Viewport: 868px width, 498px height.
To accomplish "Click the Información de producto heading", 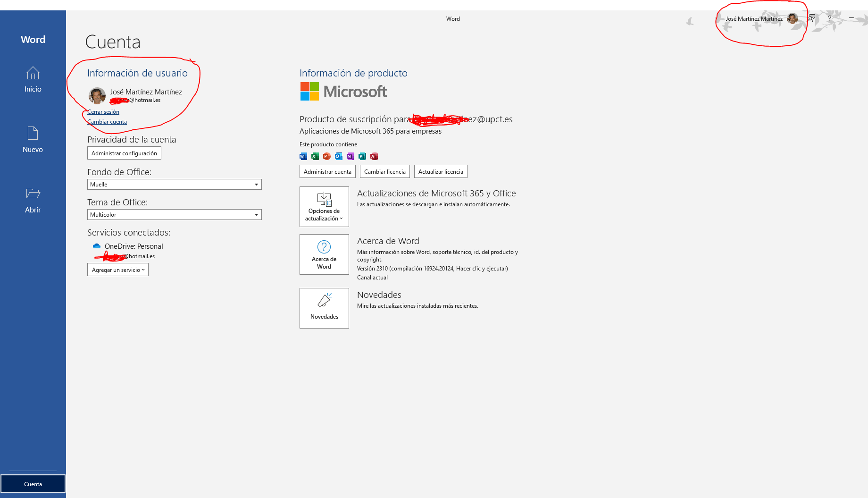I will pyautogui.click(x=353, y=73).
